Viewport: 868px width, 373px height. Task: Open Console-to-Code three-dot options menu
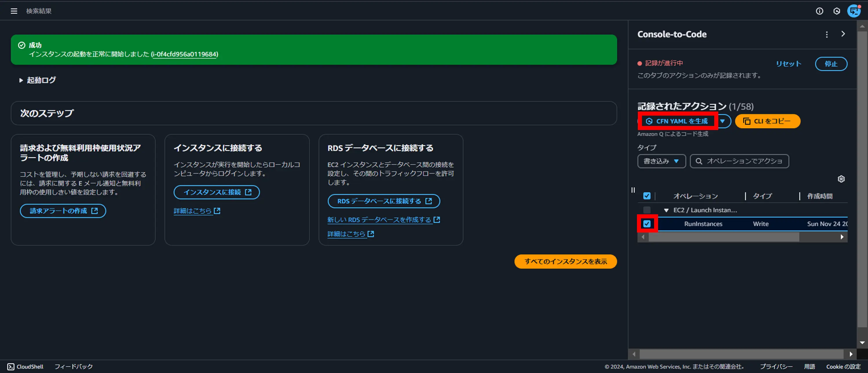[827, 34]
